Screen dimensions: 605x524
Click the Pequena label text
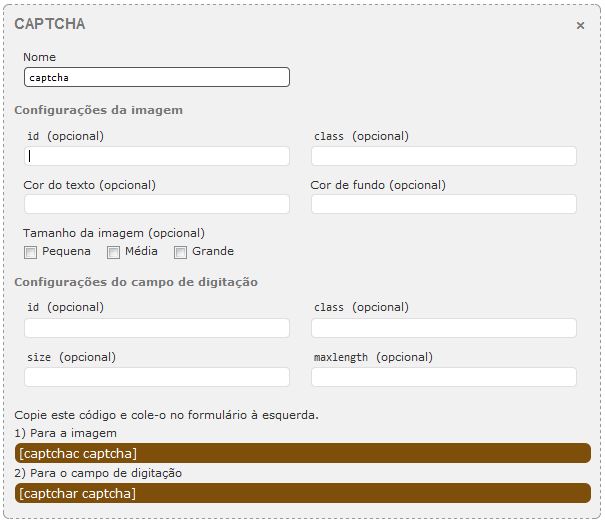click(x=66, y=252)
